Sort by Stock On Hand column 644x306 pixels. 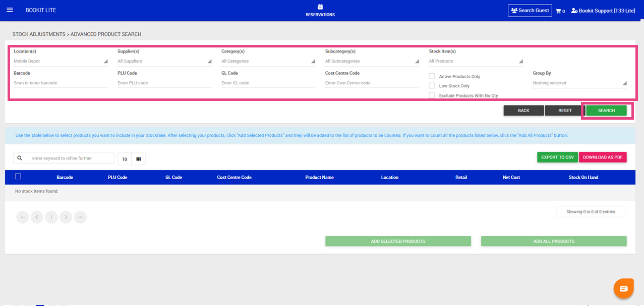[x=583, y=177]
